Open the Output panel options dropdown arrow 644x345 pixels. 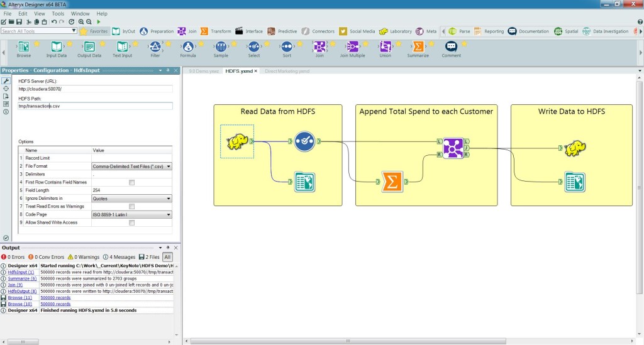pos(160,248)
